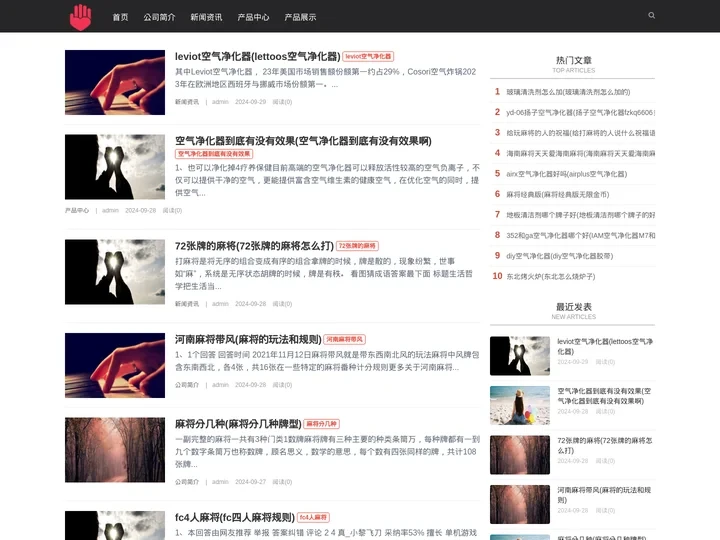Click the 空气净化器到底有没有效果 red tag
This screenshot has height=540, width=720.
point(214,154)
